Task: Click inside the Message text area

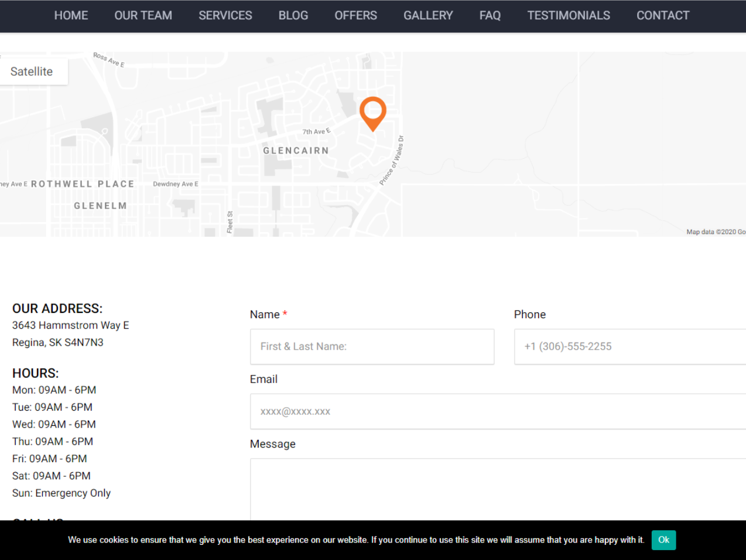Action: (498, 489)
